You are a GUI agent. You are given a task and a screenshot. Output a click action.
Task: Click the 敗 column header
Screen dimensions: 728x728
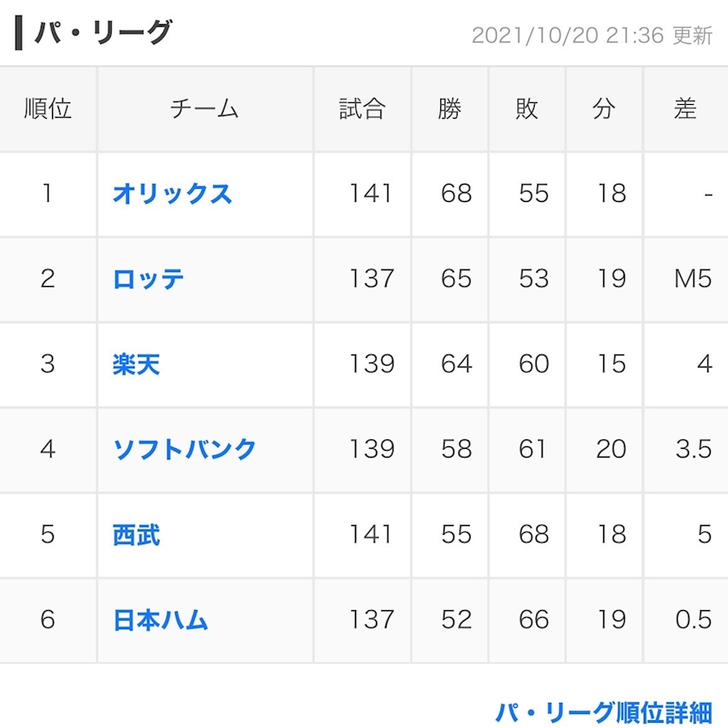click(x=527, y=109)
